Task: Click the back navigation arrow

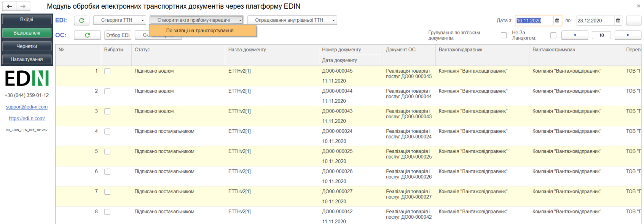Action: (x=9, y=6)
